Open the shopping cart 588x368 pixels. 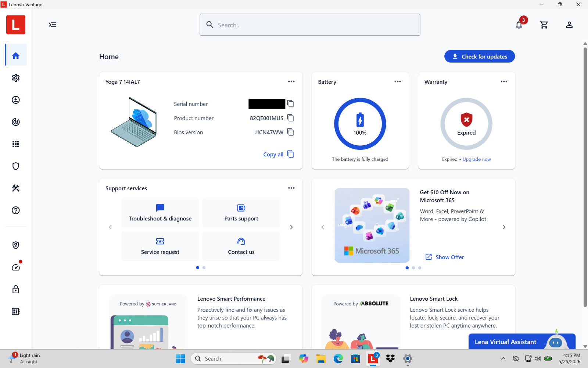[544, 25]
